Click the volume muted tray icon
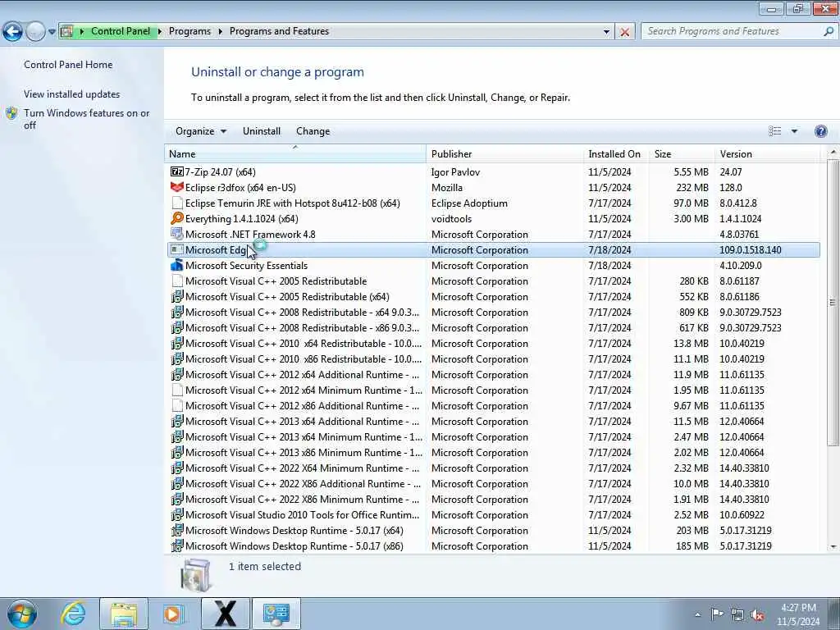The image size is (840, 630). tap(757, 614)
